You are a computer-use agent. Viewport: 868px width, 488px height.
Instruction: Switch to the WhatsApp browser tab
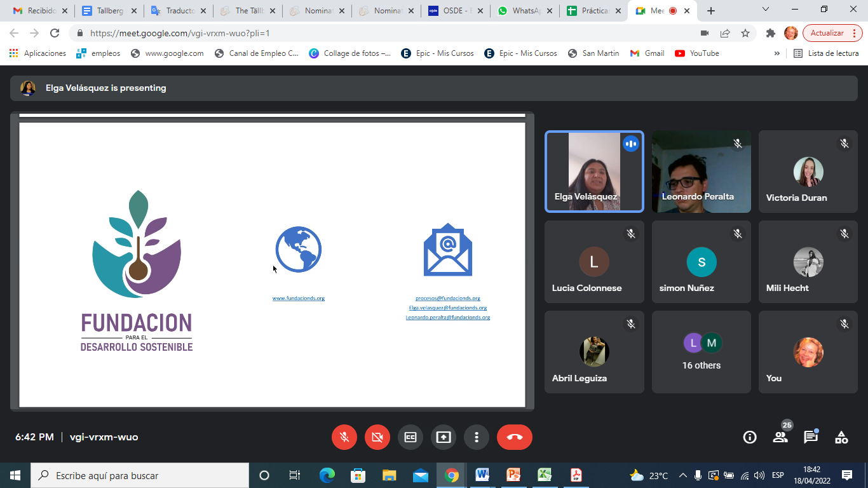click(524, 11)
